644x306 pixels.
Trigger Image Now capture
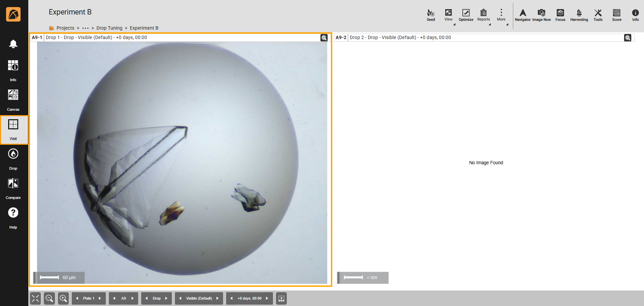[x=542, y=15]
